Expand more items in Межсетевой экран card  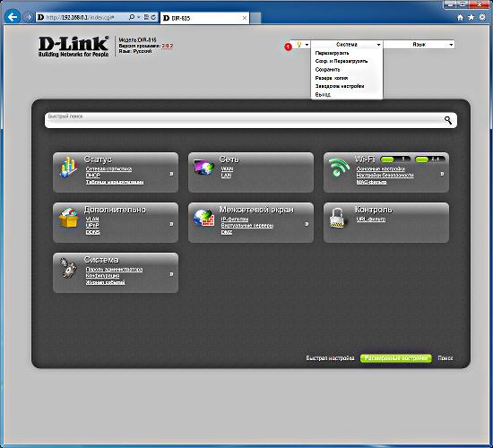(307, 224)
